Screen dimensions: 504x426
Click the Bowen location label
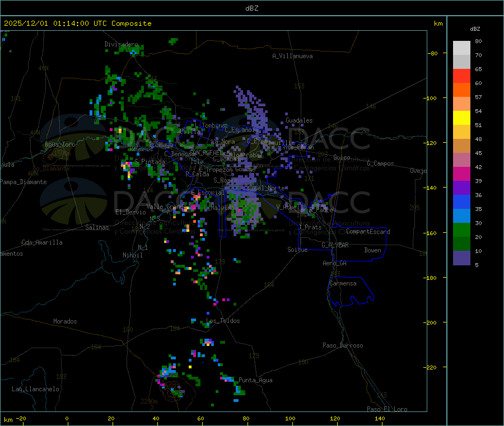(372, 250)
